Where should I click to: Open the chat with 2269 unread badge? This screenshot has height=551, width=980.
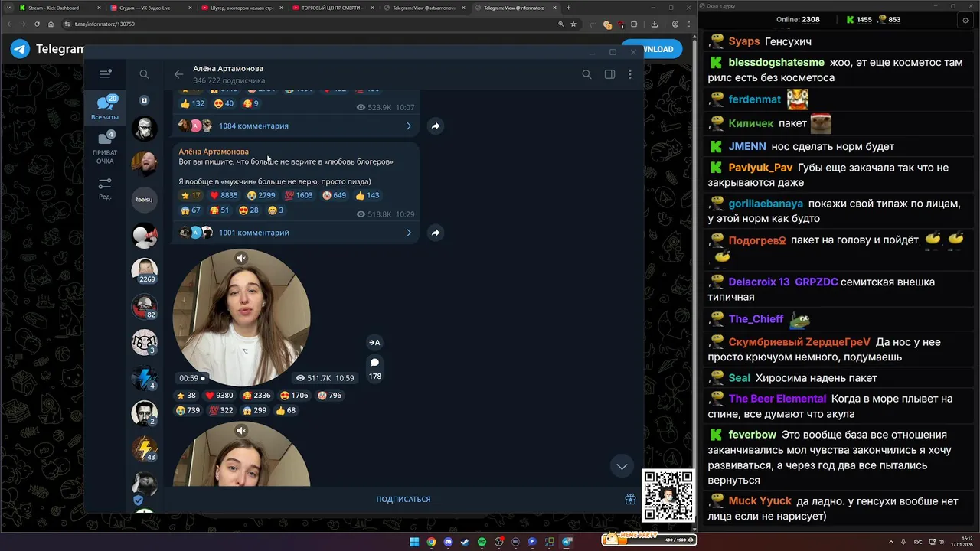144,271
